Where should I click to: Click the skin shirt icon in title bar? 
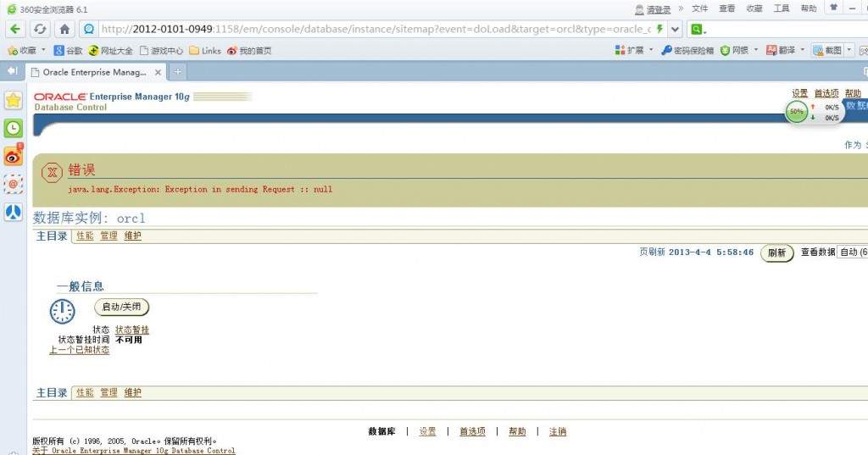(x=833, y=7)
